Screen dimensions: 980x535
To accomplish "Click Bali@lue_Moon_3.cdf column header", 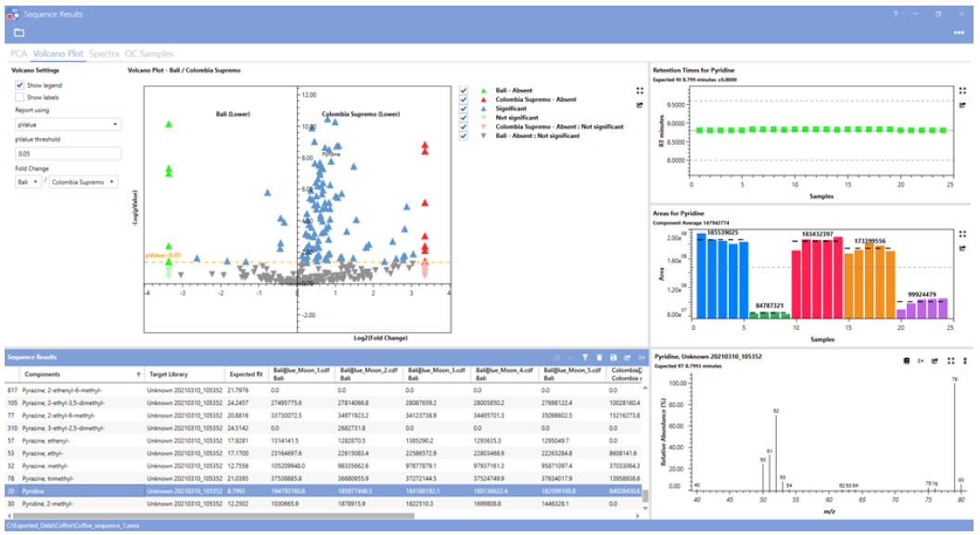I will 437,375.
